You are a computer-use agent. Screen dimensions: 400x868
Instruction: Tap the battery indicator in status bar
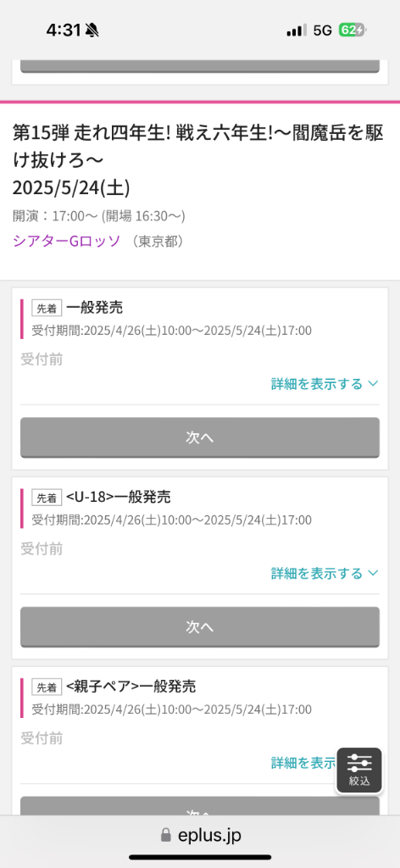[353, 31]
